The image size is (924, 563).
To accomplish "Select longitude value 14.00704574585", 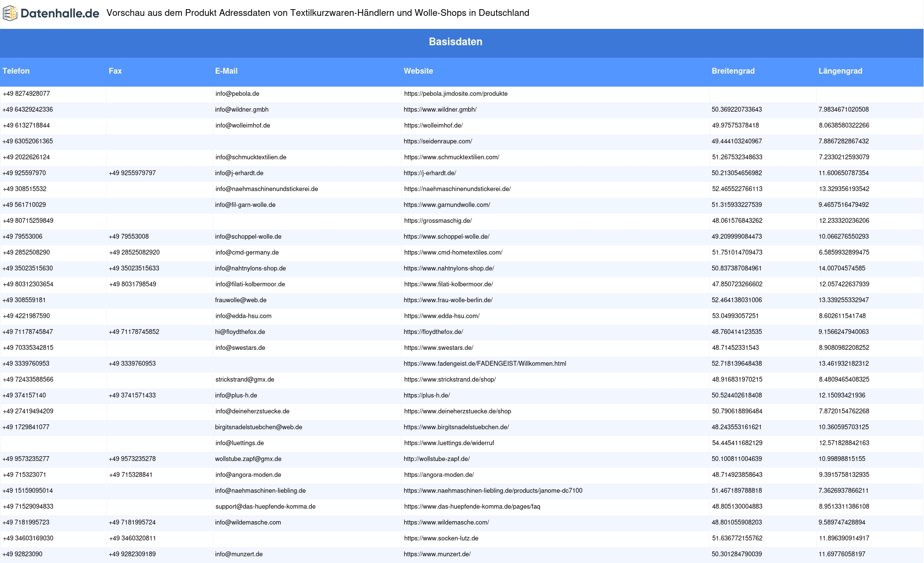I will (842, 269).
